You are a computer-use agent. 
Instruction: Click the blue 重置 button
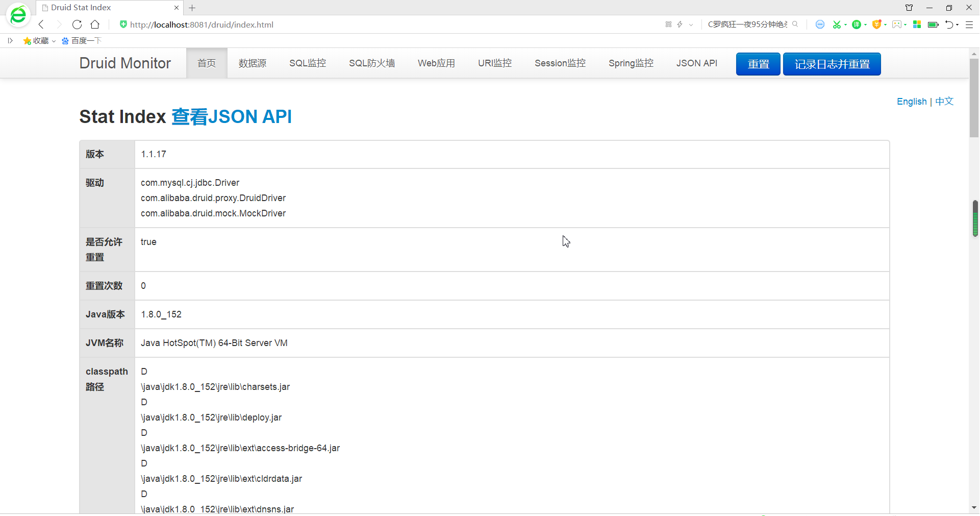(x=758, y=64)
